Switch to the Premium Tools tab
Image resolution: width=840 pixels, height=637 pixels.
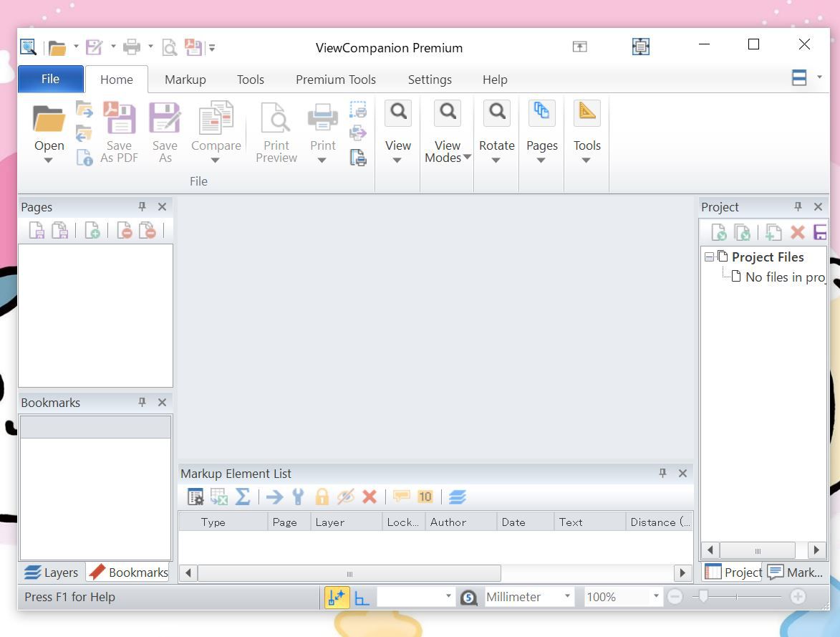(336, 80)
